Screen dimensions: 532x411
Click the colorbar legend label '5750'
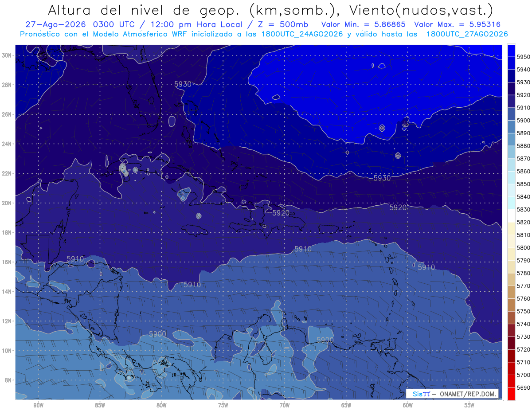(x=523, y=311)
